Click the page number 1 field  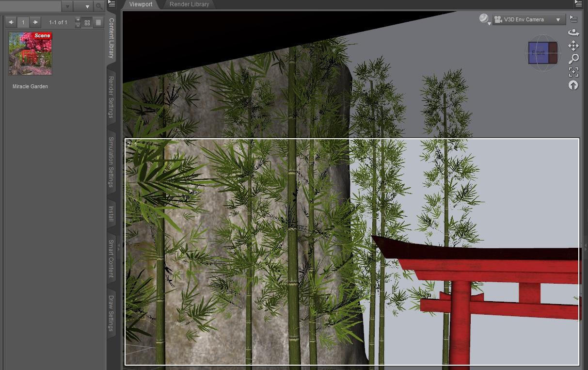pos(23,22)
